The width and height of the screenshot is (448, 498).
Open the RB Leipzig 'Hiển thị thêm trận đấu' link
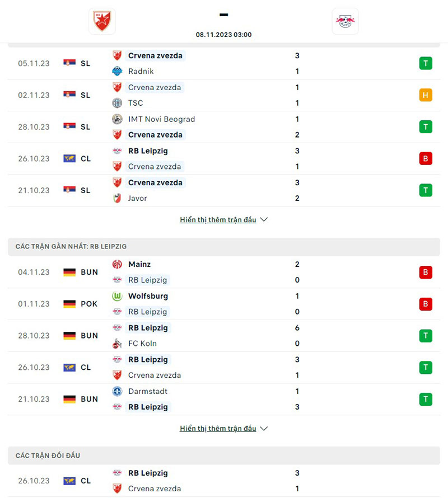(218, 429)
